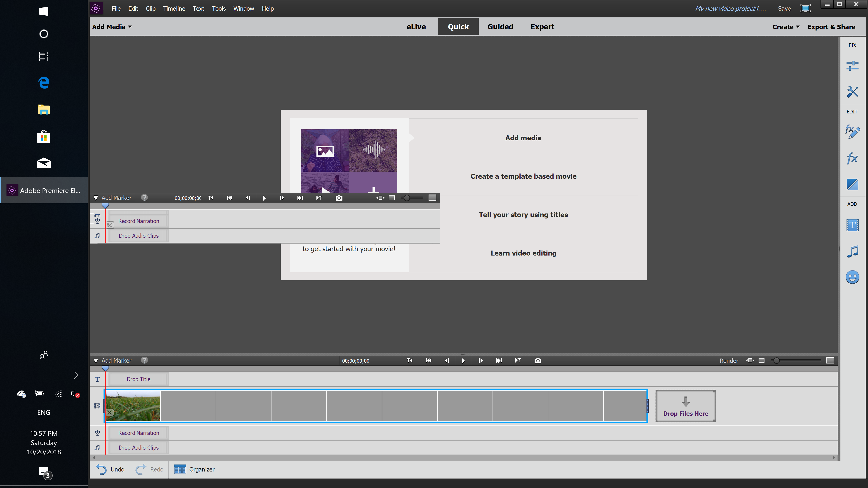The height and width of the screenshot is (488, 868).
Task: Choose Create a template based movie
Action: [523, 176]
